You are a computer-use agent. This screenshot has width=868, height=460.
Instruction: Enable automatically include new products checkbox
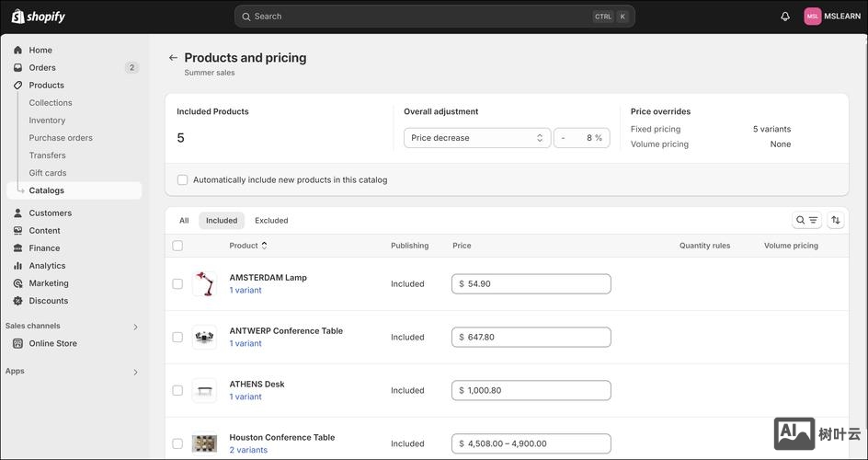pos(182,180)
